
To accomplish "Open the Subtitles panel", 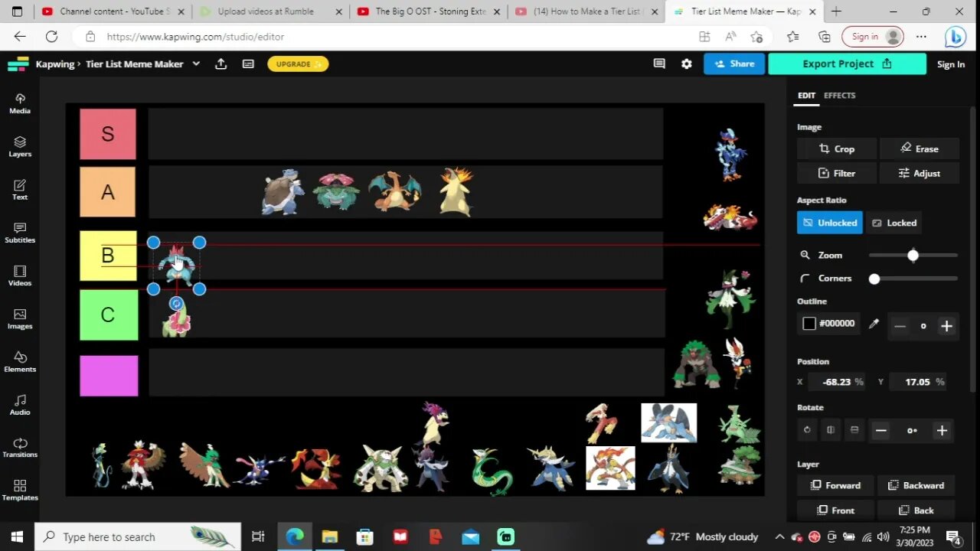I will pyautogui.click(x=19, y=233).
